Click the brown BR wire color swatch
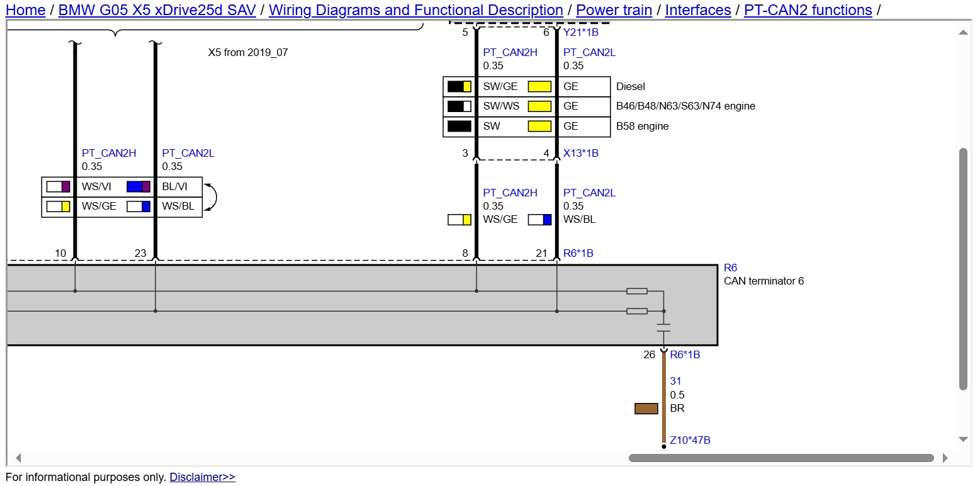The height and width of the screenshot is (486, 980). click(646, 409)
